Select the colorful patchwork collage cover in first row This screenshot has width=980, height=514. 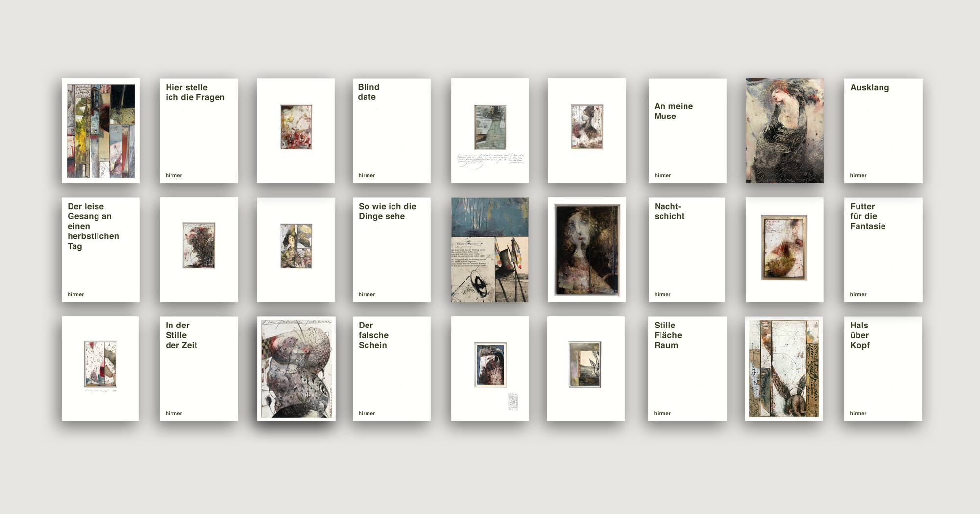[x=100, y=131]
